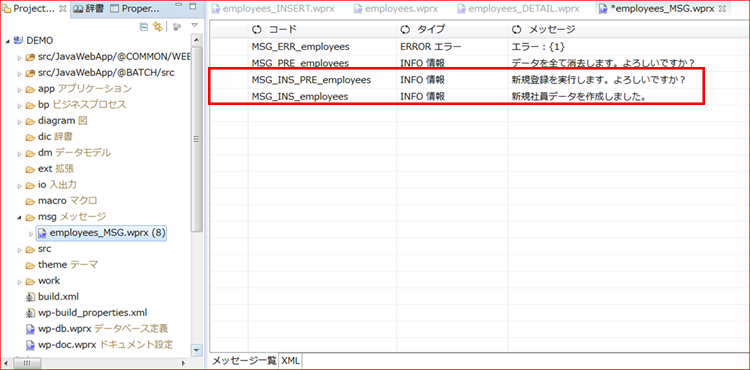
Task: Switch to the XML bottom tab
Action: tap(290, 361)
